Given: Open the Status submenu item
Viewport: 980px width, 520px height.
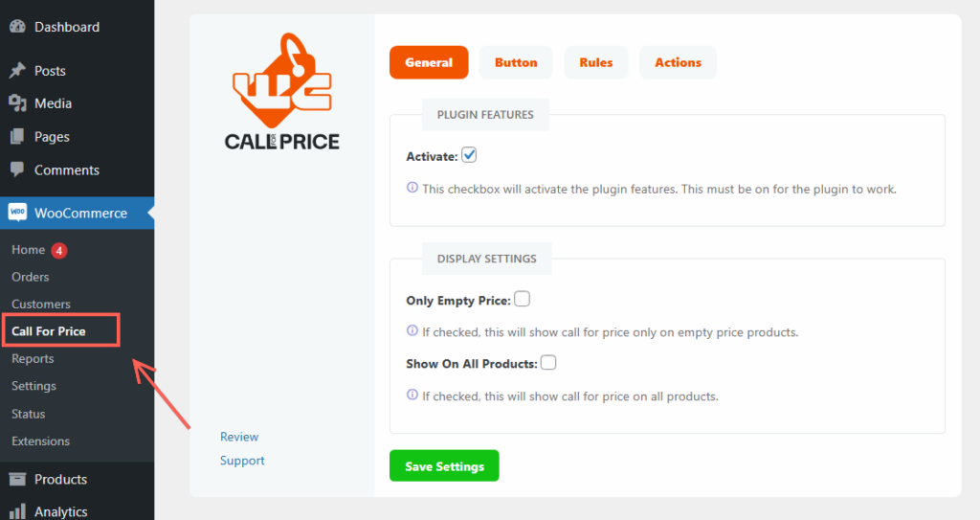Looking at the screenshot, I should click(28, 414).
